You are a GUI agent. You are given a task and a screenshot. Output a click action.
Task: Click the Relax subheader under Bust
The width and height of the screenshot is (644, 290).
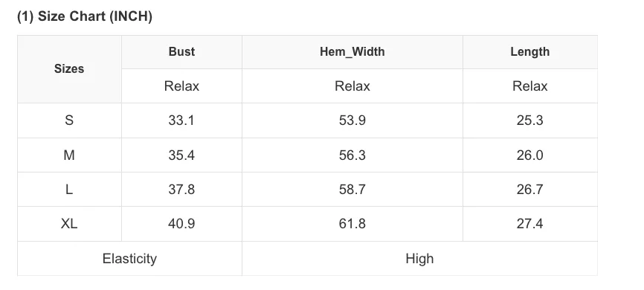[181, 86]
